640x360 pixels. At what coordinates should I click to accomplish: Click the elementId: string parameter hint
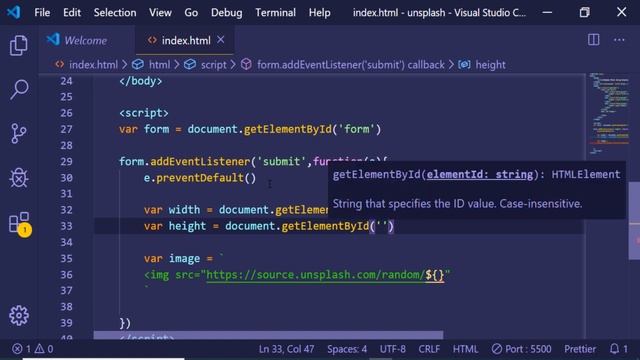click(x=480, y=175)
